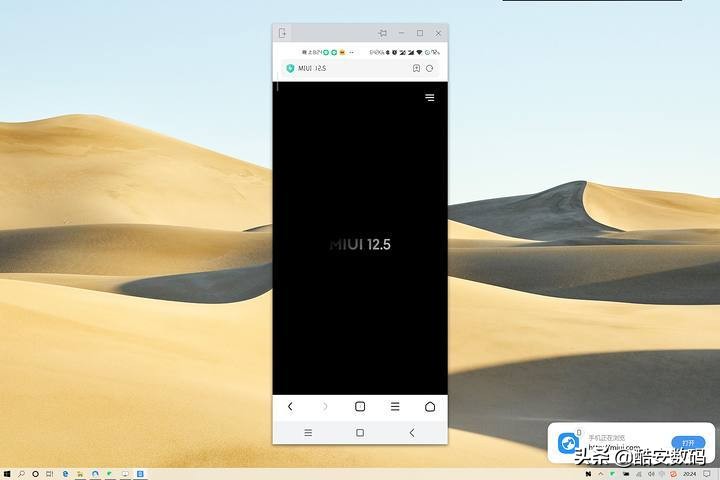The width and height of the screenshot is (720, 480).
Task: Expand the system tray hidden icons chevron
Action: [601, 474]
